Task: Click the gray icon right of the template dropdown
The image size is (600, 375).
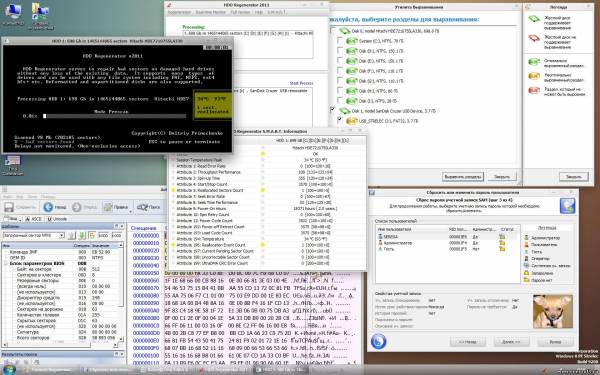Action: tap(71, 235)
